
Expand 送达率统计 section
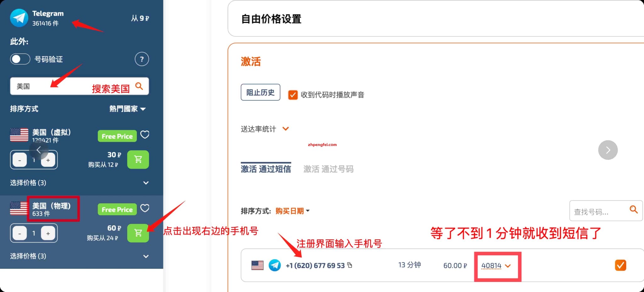coord(265,129)
